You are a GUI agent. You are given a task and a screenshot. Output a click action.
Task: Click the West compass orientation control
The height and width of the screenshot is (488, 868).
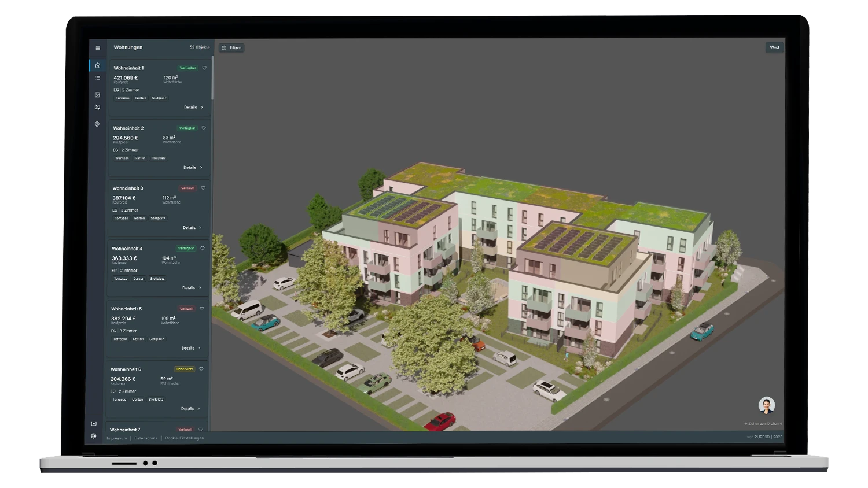774,47
